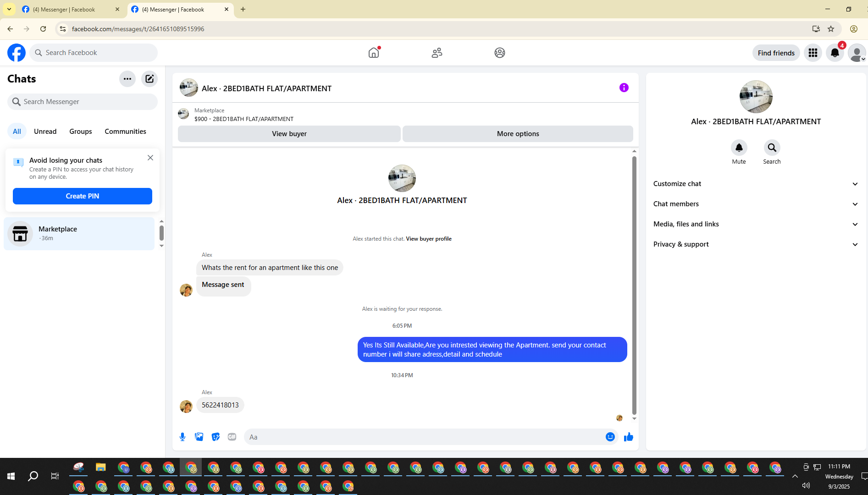Open the Groups icon in top navigation
Image resolution: width=868 pixels, height=495 pixels.
[500, 53]
